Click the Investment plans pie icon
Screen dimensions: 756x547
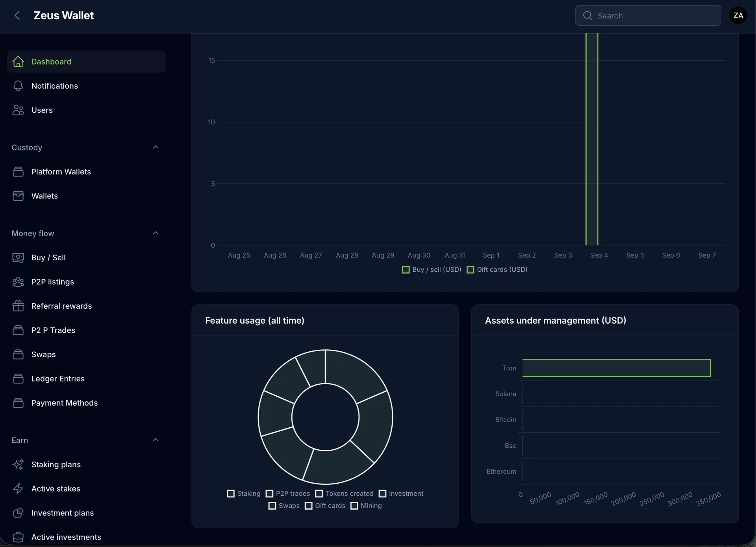pyautogui.click(x=18, y=513)
